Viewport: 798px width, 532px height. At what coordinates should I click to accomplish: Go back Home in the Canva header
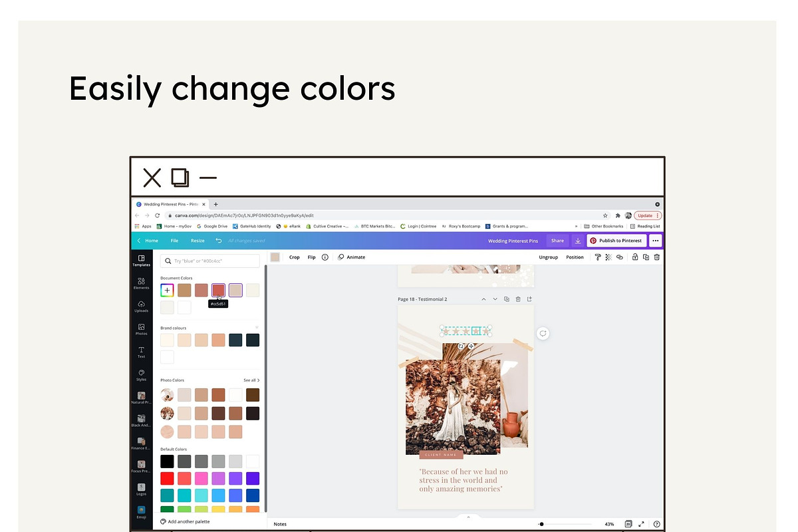(x=148, y=241)
